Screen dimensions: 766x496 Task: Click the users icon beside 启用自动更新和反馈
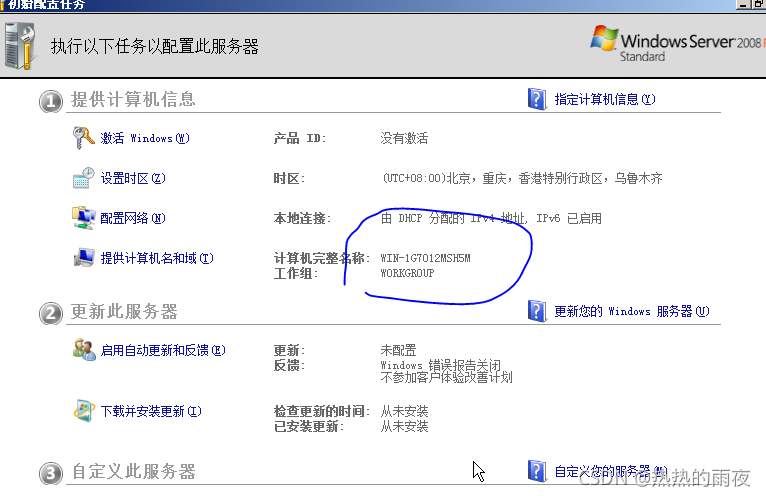[x=84, y=350]
